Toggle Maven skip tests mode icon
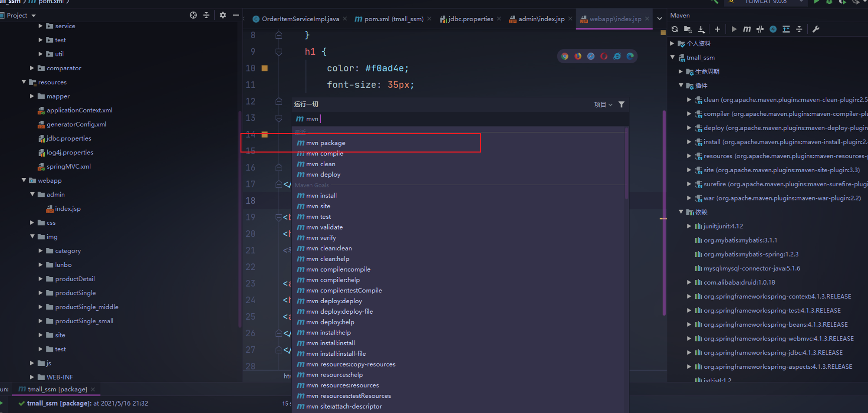Screen dimensions: 868x413 coord(773,29)
